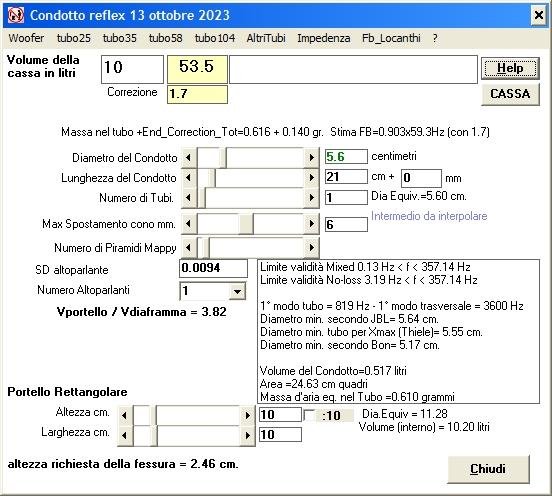The width and height of the screenshot is (552, 496).
Task: Open the question mark menu
Action: point(435,38)
